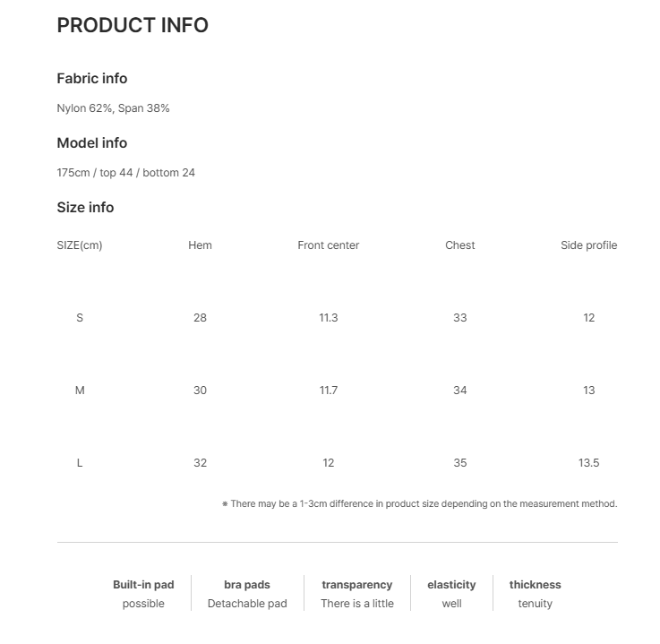Click the Chest column header

point(460,245)
